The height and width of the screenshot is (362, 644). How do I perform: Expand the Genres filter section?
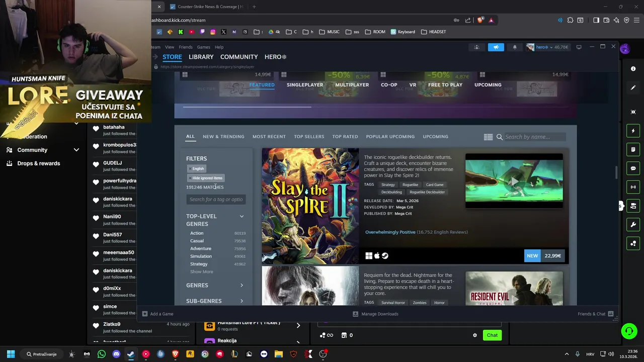pos(242,286)
